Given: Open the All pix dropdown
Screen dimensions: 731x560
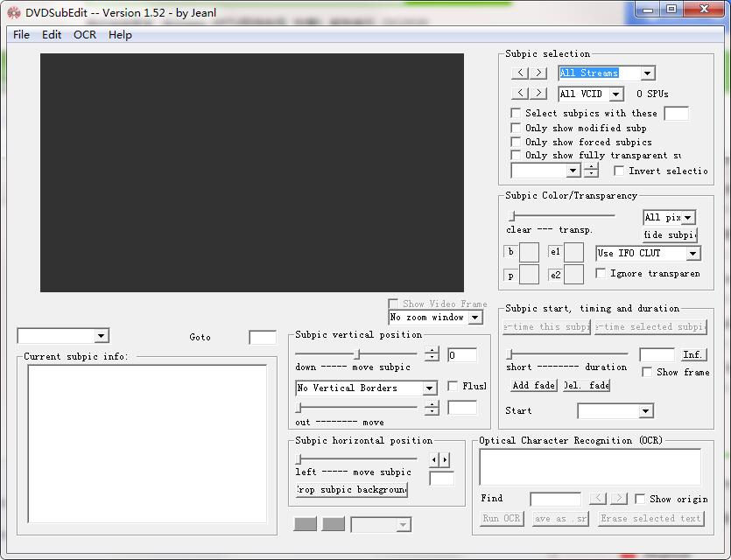Looking at the screenshot, I should point(688,218).
